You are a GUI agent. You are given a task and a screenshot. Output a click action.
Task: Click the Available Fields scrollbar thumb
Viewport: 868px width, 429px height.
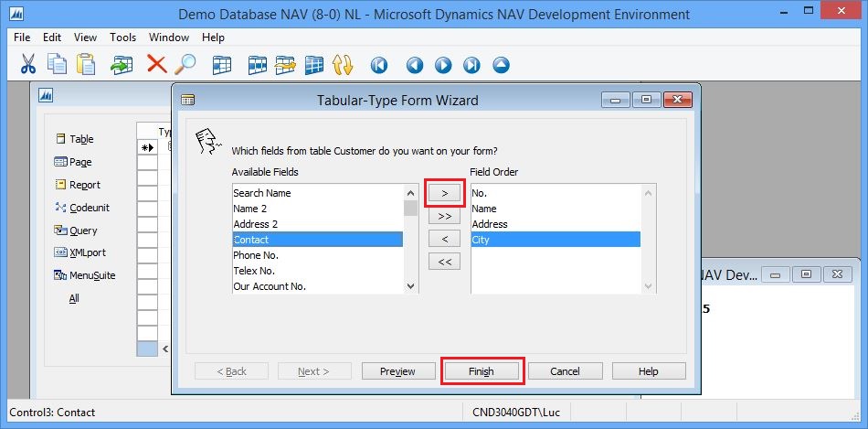coord(410,208)
